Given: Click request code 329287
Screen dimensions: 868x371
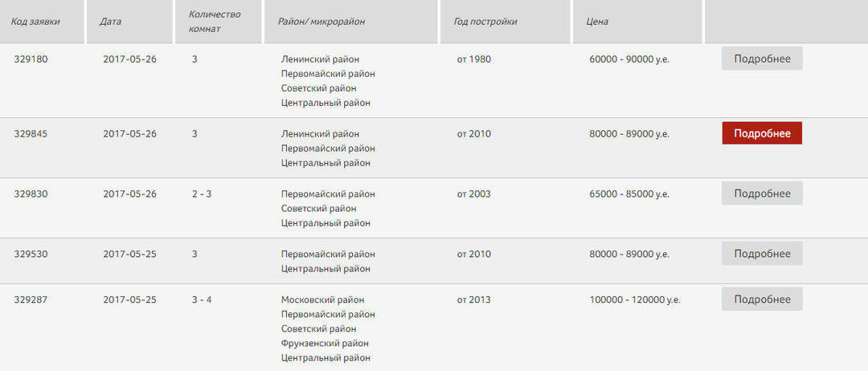Looking at the screenshot, I should (x=31, y=300).
